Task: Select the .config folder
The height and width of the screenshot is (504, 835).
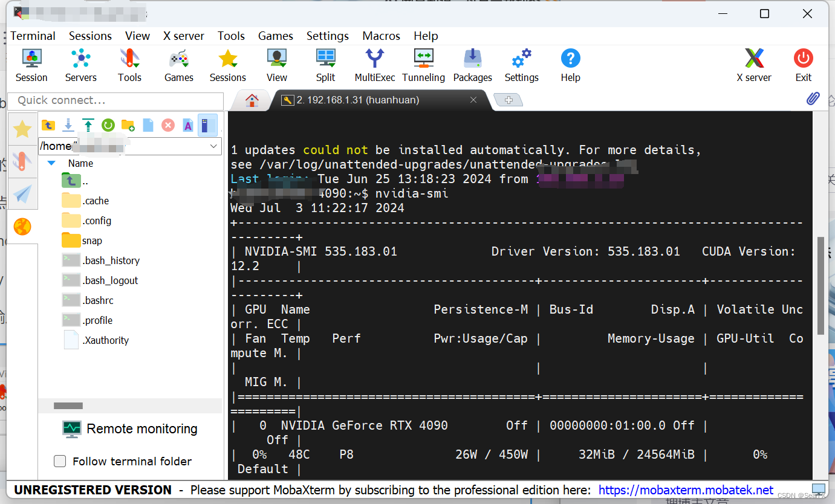Action: [x=86, y=221]
